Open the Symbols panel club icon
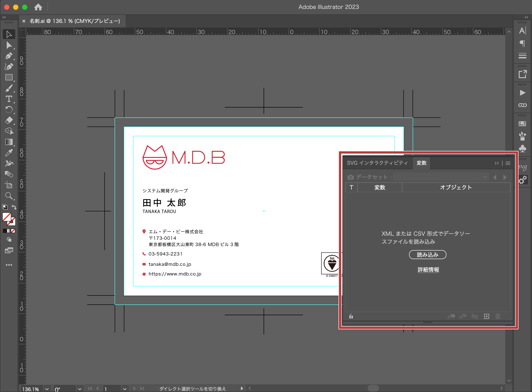Screen dimensions: 532x392 tap(523, 149)
